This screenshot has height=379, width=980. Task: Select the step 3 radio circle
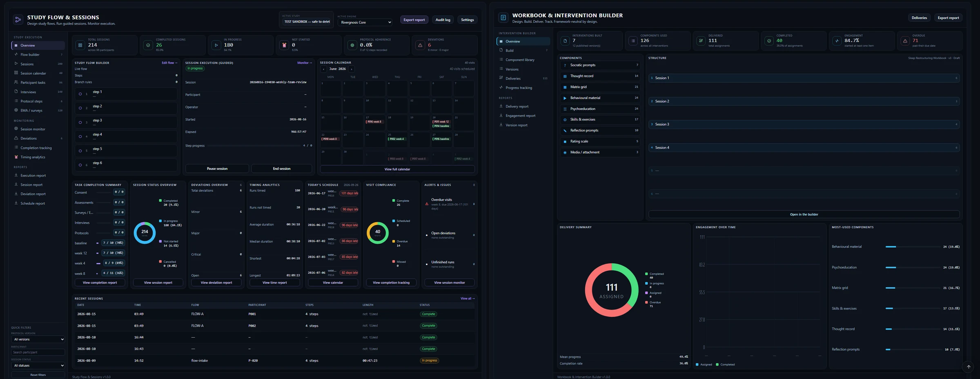[x=80, y=123]
